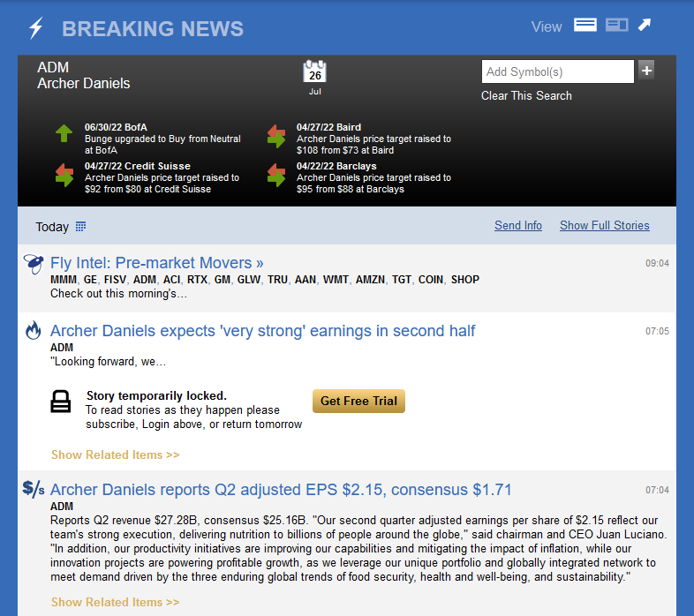694x616 pixels.
Task: Click the plus button to add symbol
Action: pos(646,71)
